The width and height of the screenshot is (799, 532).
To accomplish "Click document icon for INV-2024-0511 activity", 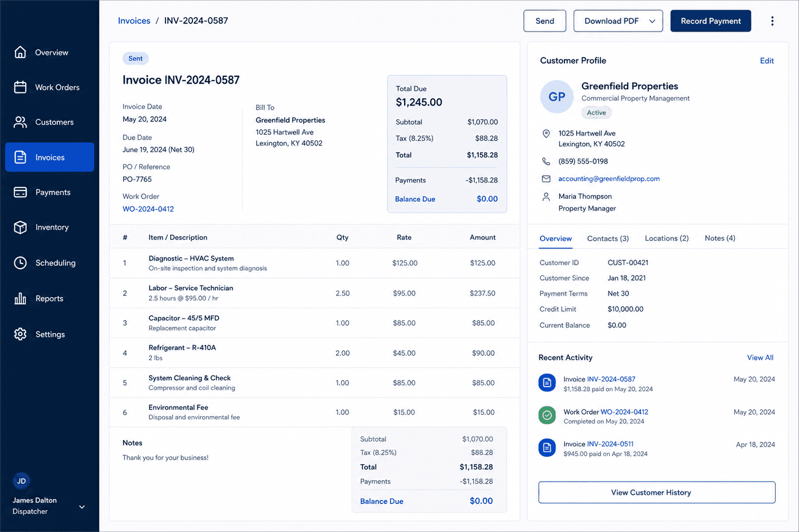I will point(547,448).
